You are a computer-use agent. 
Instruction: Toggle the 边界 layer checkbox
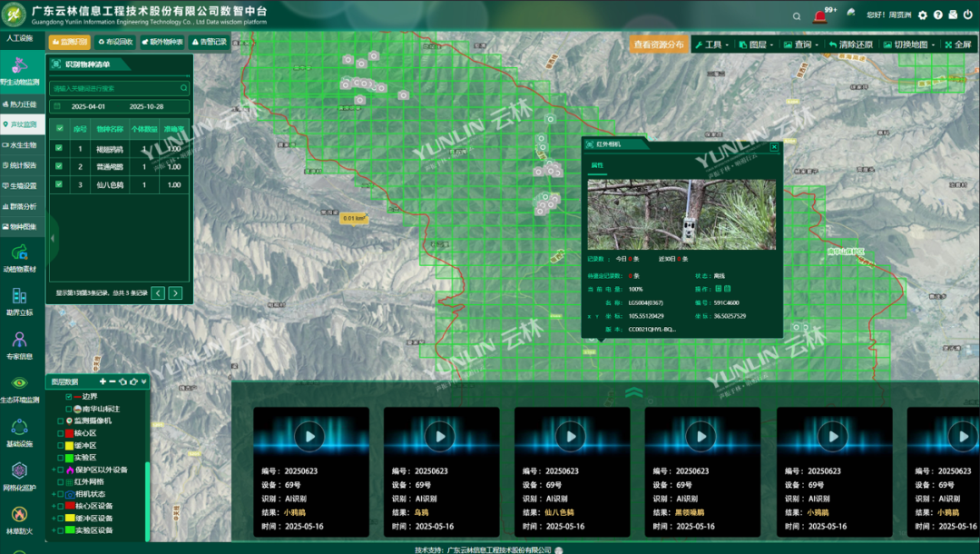tap(69, 397)
